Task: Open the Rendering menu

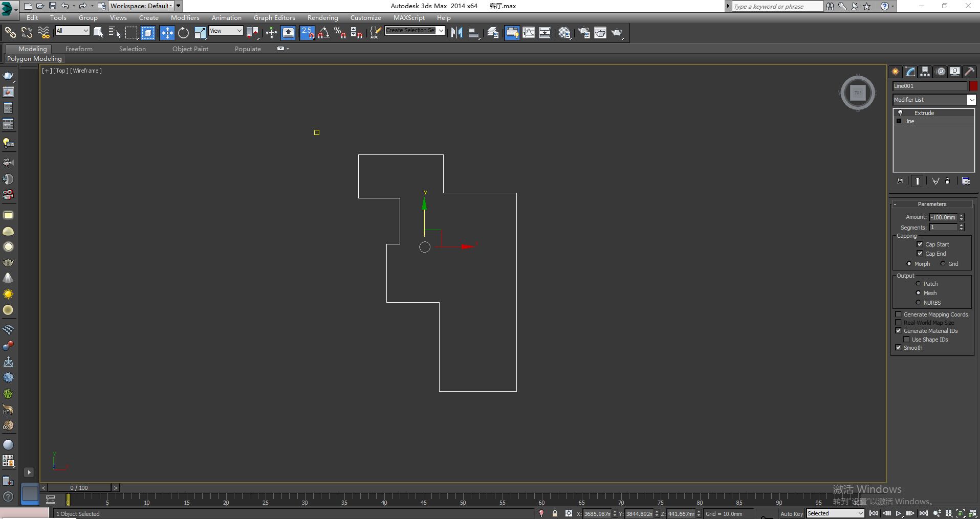Action: tap(322, 17)
